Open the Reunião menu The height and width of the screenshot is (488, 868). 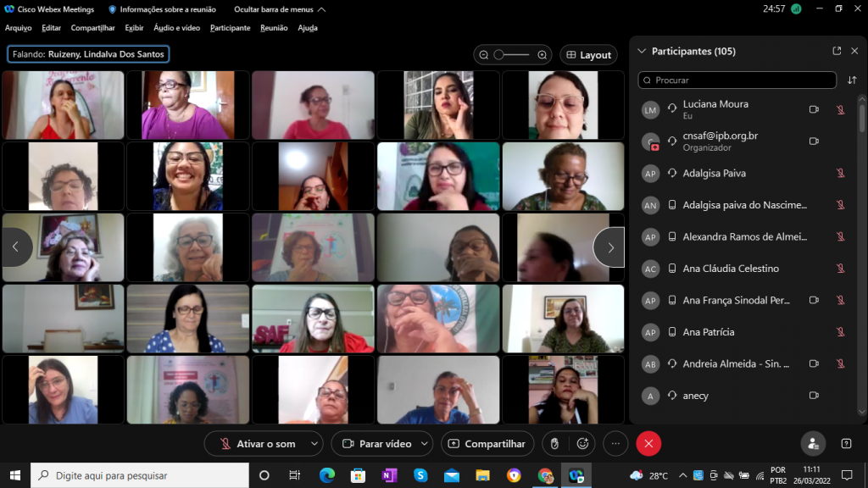click(274, 28)
